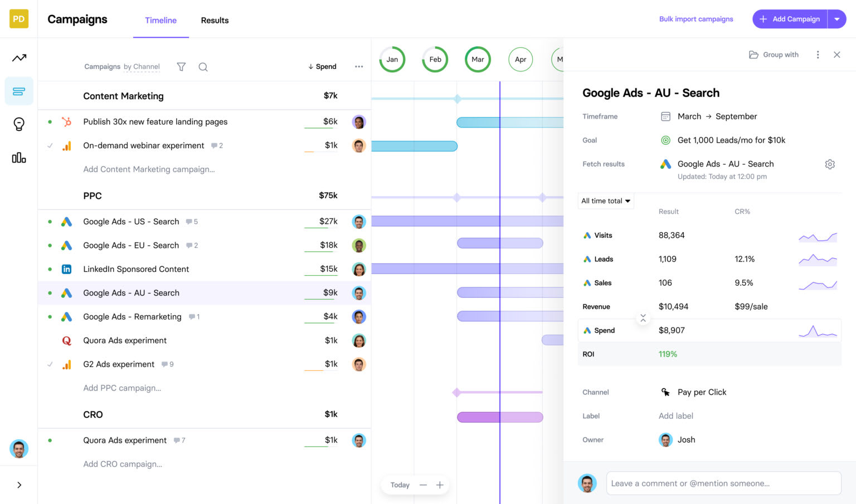
Task: Open the Visits sparkline chart
Action: (x=818, y=237)
